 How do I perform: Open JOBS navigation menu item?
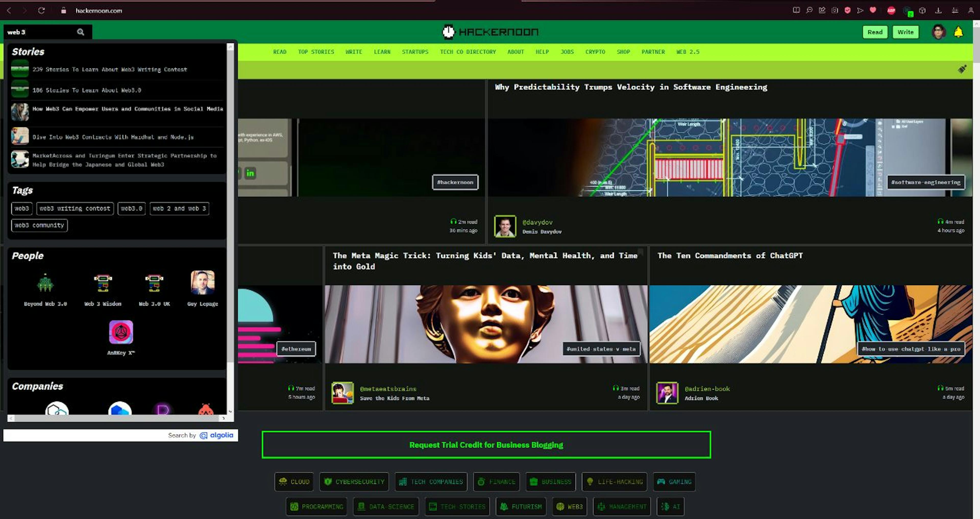click(567, 52)
